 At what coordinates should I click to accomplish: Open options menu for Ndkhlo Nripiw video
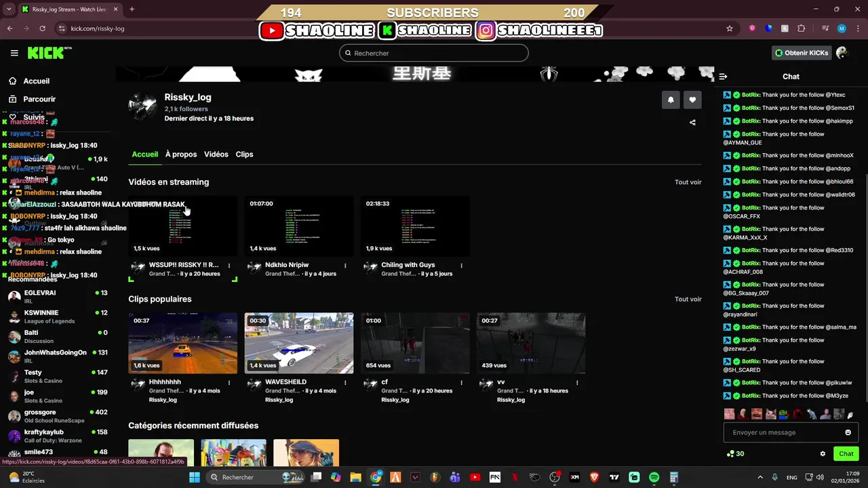(345, 266)
